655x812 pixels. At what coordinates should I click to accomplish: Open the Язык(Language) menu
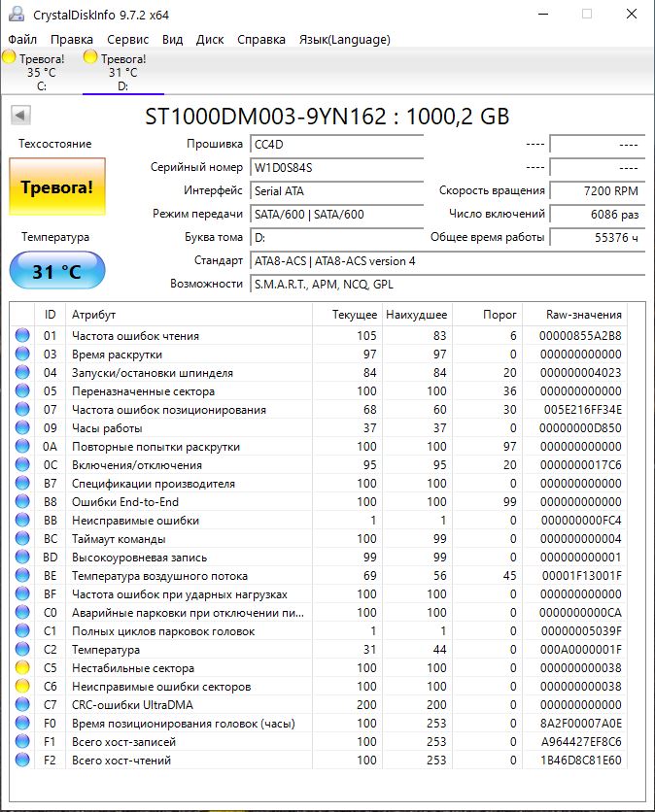345,40
